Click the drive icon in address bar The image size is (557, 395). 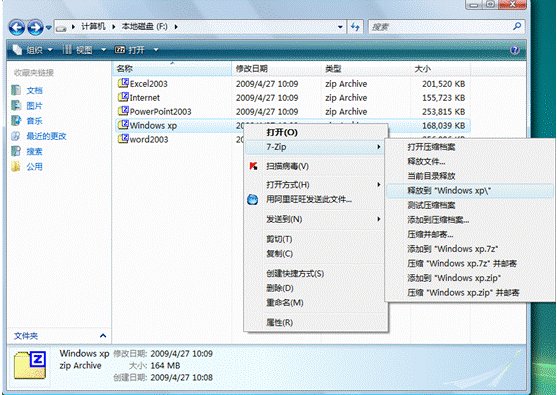(61, 28)
